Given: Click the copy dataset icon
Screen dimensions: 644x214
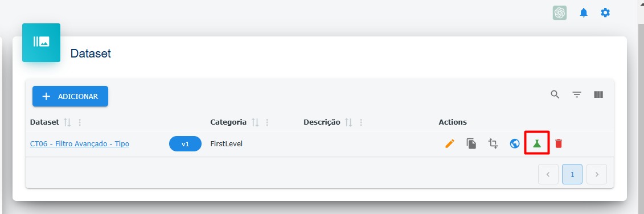Looking at the screenshot, I should (471, 144).
